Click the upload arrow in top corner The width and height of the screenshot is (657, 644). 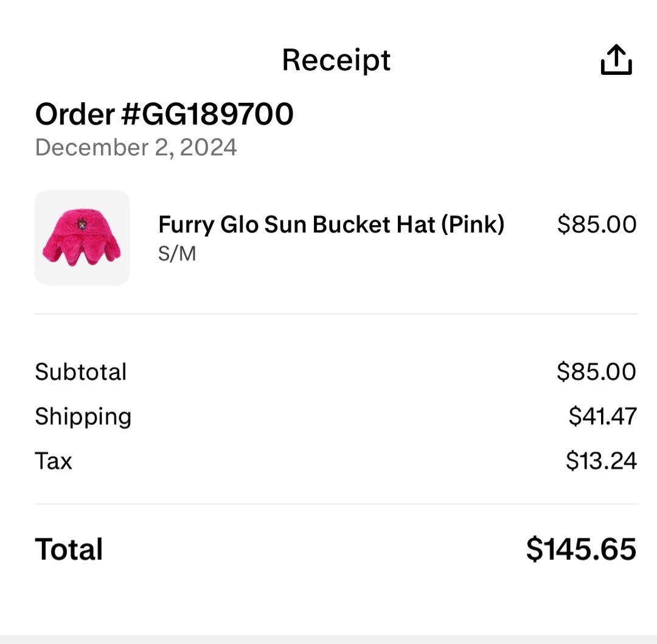[617, 59]
